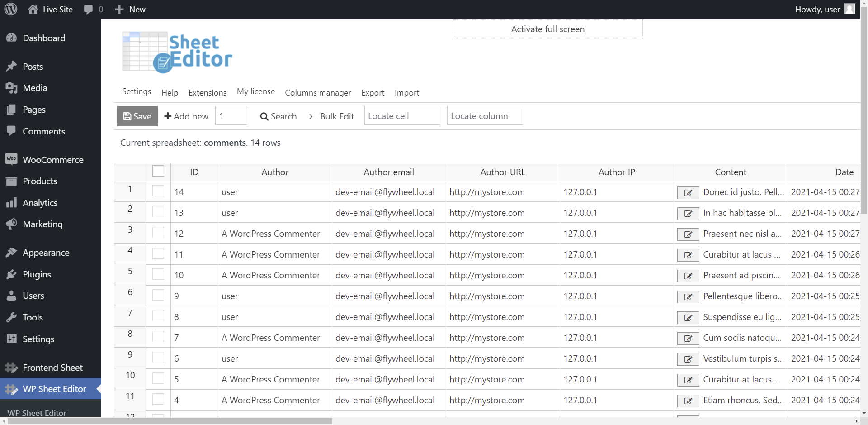Edit content of 'Etiam rhoncus' comment
The width and height of the screenshot is (868, 425).
tap(688, 401)
